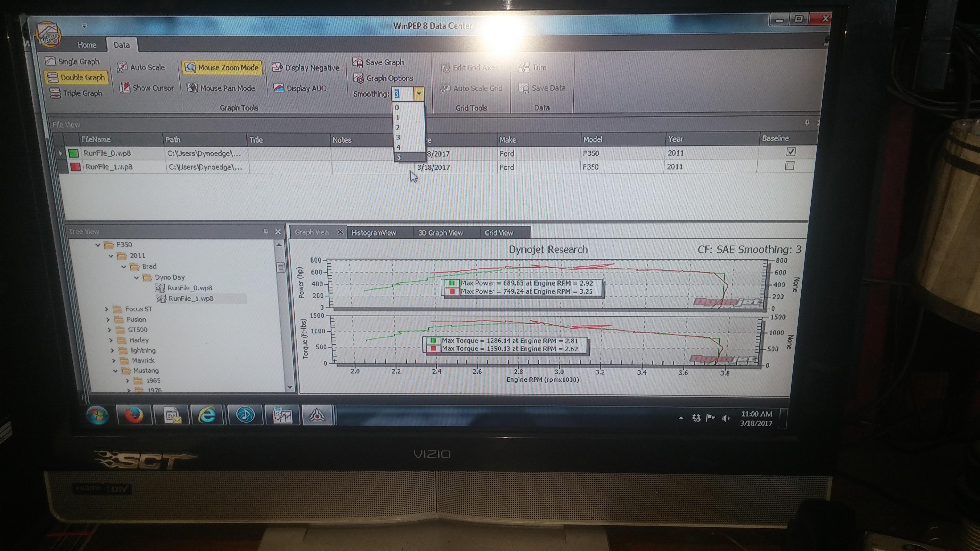980x551 pixels.
Task: Open Graph Options
Action: click(x=383, y=78)
